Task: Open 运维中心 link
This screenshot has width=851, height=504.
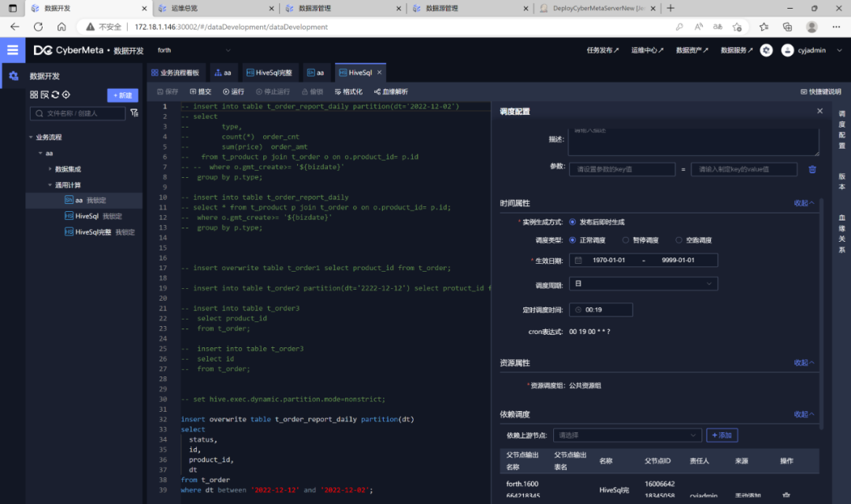Action: click(647, 50)
